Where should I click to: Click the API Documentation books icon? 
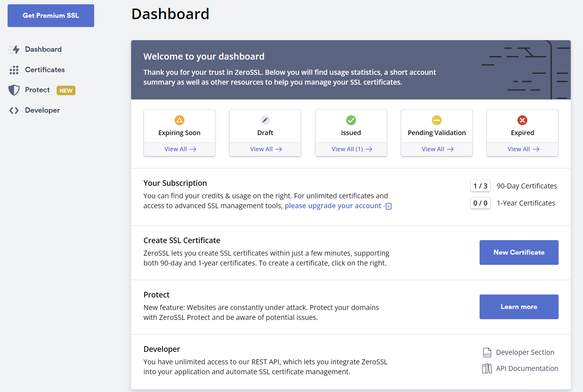pyautogui.click(x=487, y=369)
